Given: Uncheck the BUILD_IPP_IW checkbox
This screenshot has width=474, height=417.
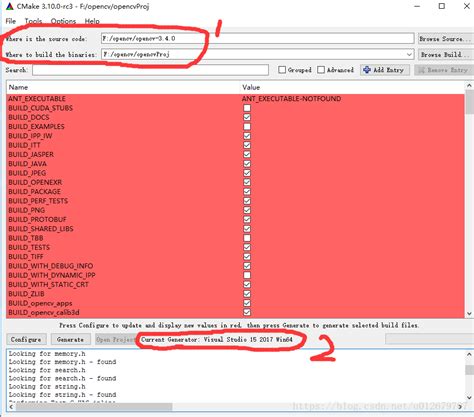Looking at the screenshot, I should coord(247,136).
